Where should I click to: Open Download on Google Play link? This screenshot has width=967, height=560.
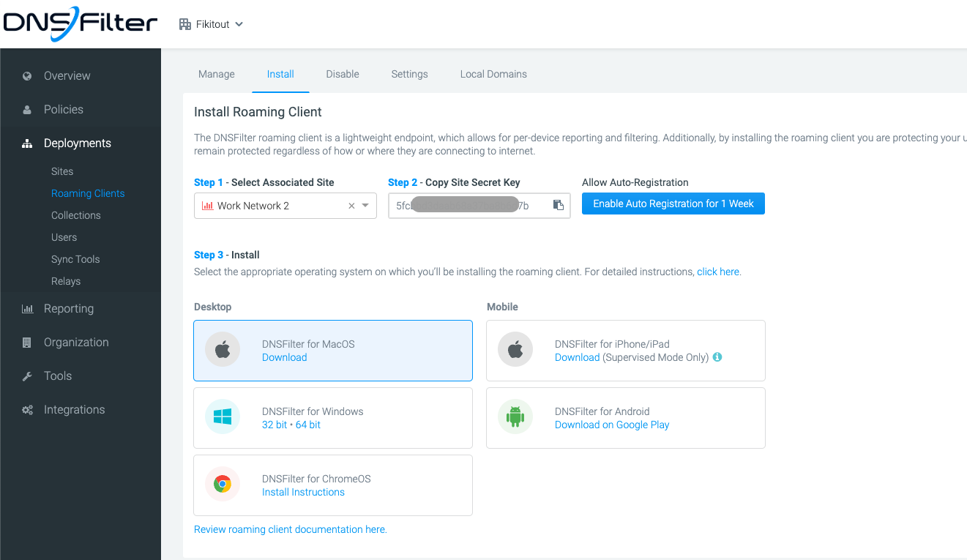[x=612, y=425]
